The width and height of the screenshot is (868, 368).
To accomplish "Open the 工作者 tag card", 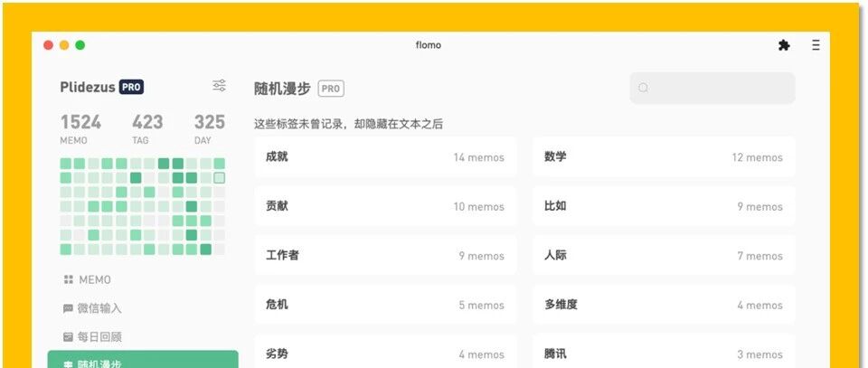I will click(x=385, y=256).
